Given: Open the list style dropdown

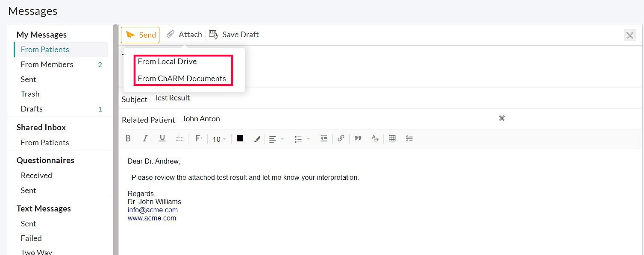Looking at the screenshot, I should (x=301, y=138).
